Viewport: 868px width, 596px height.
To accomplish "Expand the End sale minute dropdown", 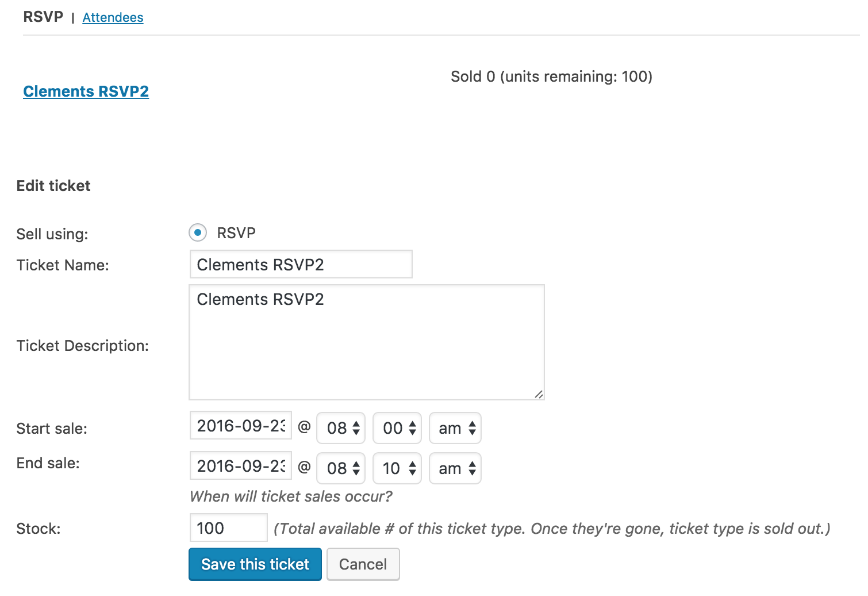I will pos(397,468).
